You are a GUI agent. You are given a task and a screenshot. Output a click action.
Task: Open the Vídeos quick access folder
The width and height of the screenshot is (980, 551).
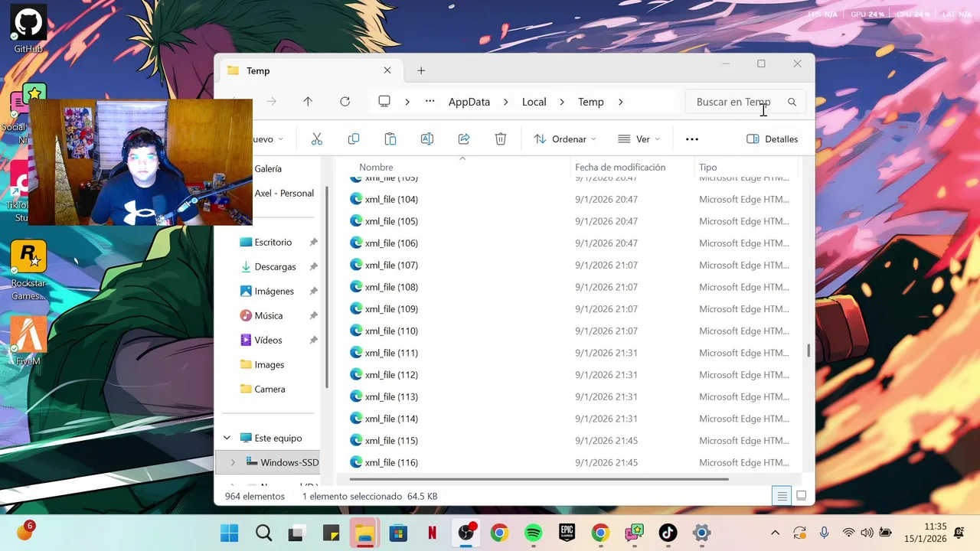pos(268,341)
